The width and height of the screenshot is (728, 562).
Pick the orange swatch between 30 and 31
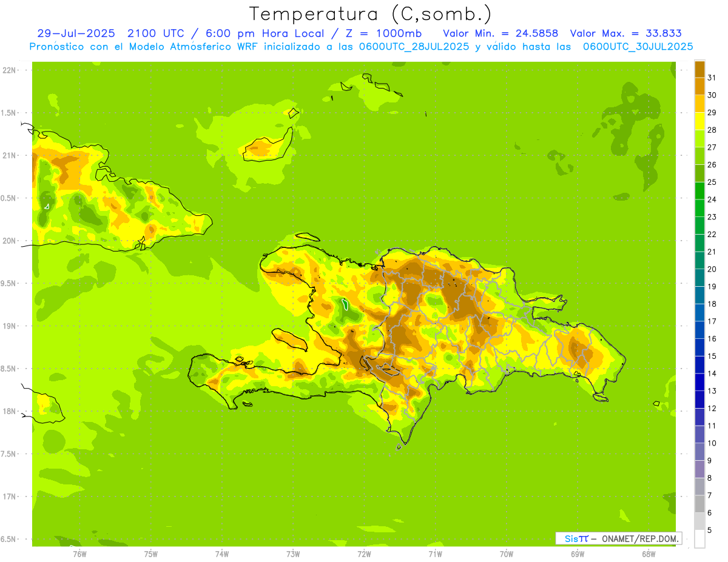(x=700, y=86)
